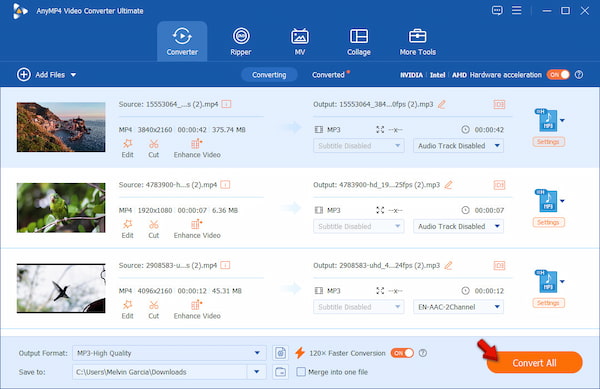Viewport: 600px width, 389px height.
Task: Enhance Video for 4783900 file
Action: pos(197,229)
